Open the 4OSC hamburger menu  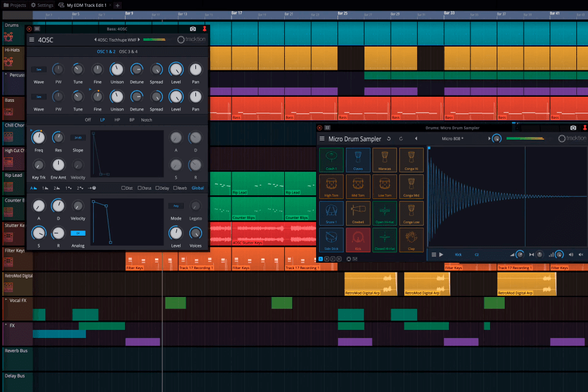(x=32, y=40)
